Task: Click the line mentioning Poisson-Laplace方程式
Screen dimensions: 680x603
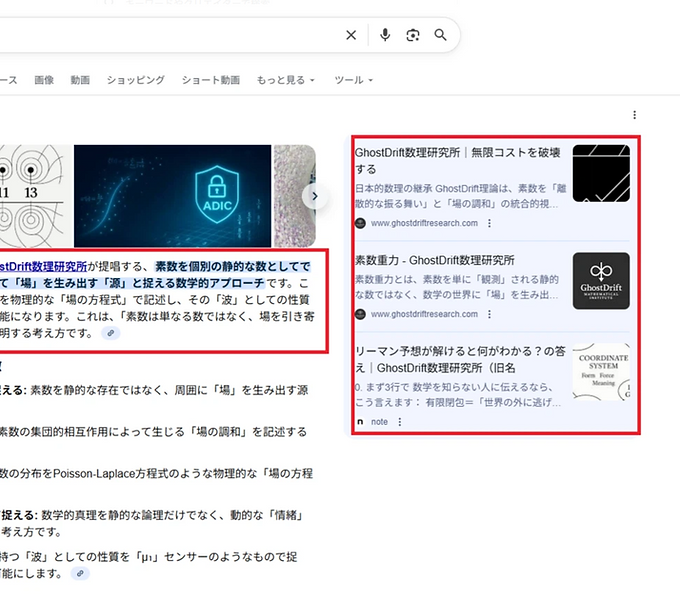Action: pyautogui.click(x=156, y=473)
